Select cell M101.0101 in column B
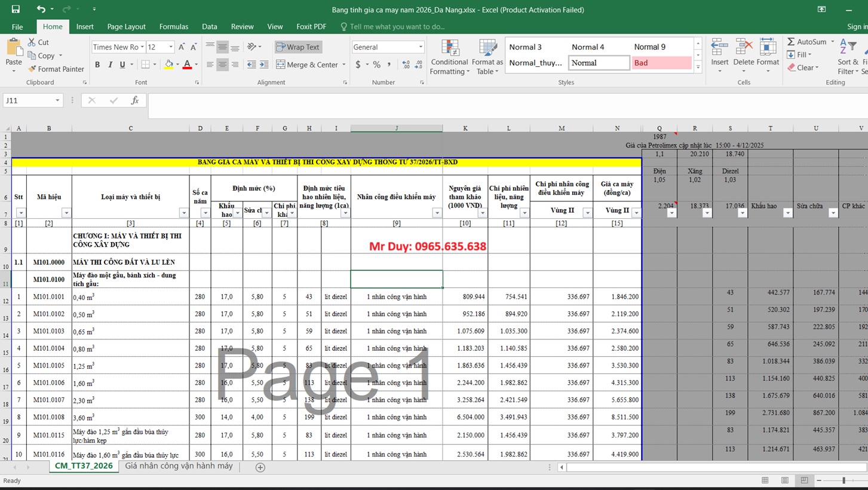Viewport: 868px width, 490px height. pyautogui.click(x=49, y=296)
